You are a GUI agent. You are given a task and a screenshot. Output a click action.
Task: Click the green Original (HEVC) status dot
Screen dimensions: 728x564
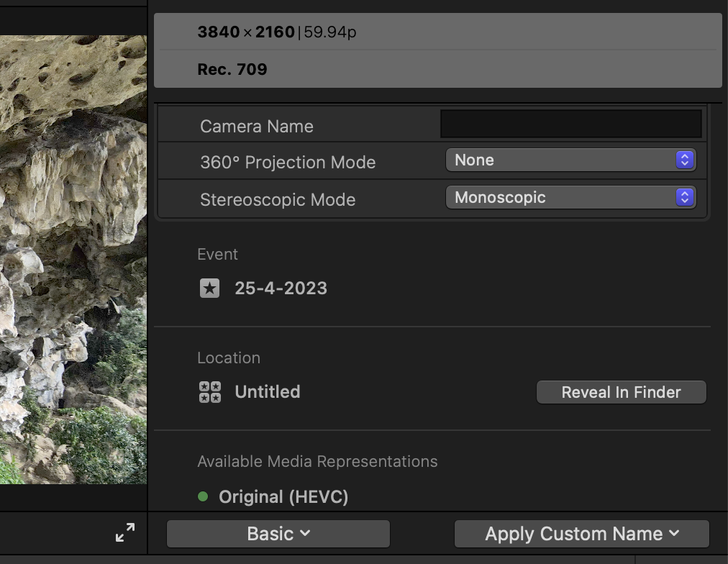pos(203,496)
